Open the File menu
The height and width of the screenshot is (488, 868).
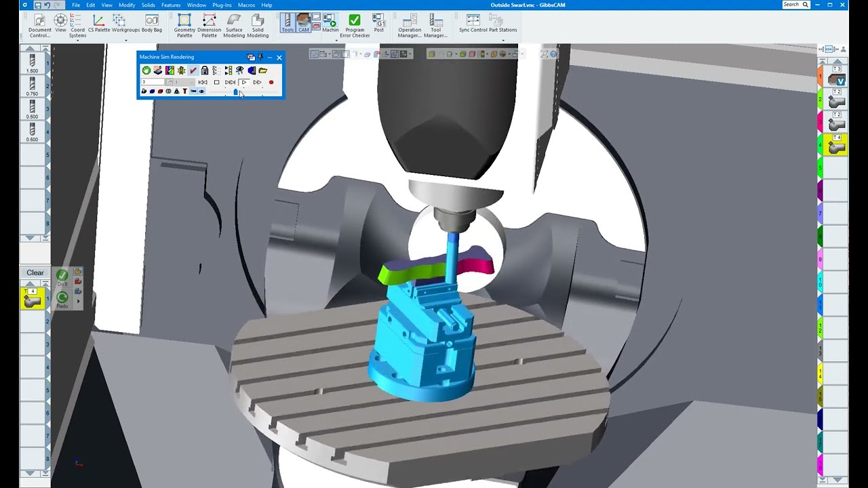click(x=76, y=5)
